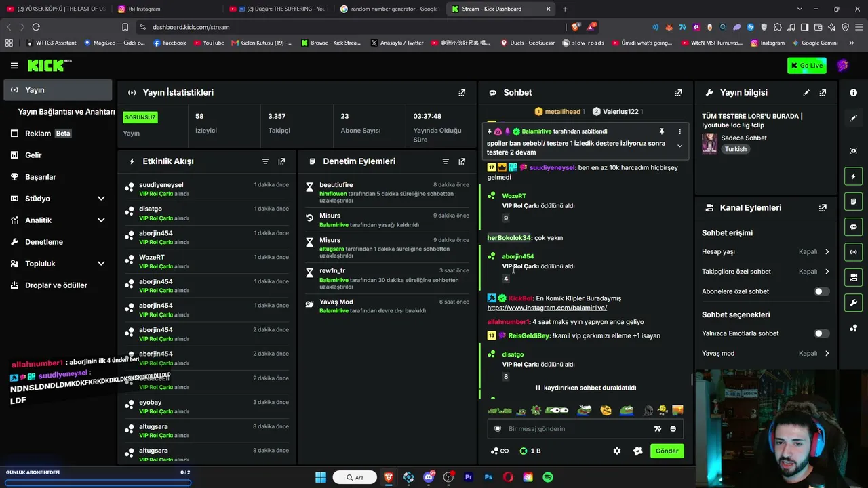Switch to random number generator tab

389,9
